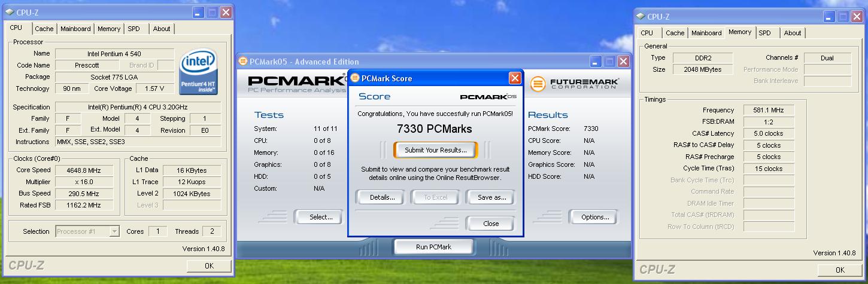Switch to About tab in left CPU-Z
Image resolution: width=868 pixels, height=284 pixels.
pos(162,29)
